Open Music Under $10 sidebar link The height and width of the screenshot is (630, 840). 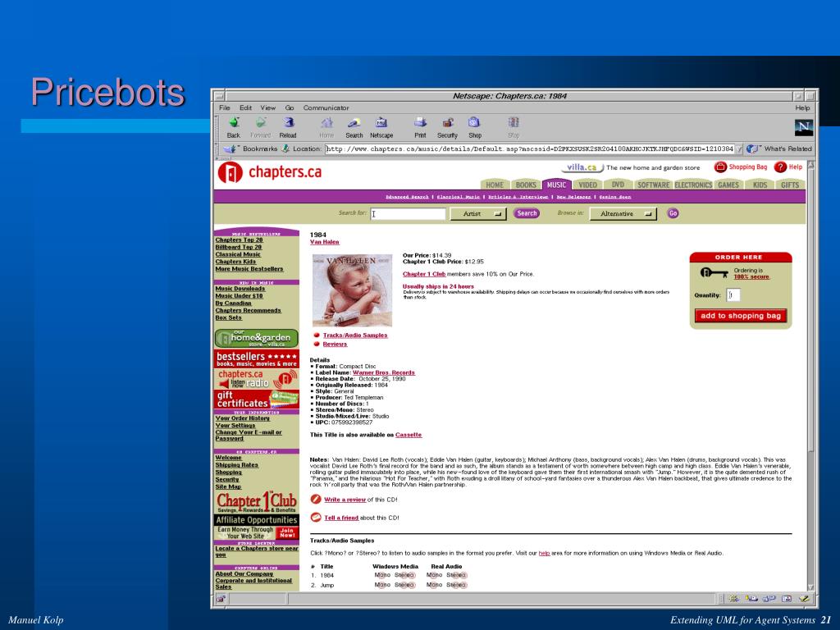pyautogui.click(x=239, y=295)
